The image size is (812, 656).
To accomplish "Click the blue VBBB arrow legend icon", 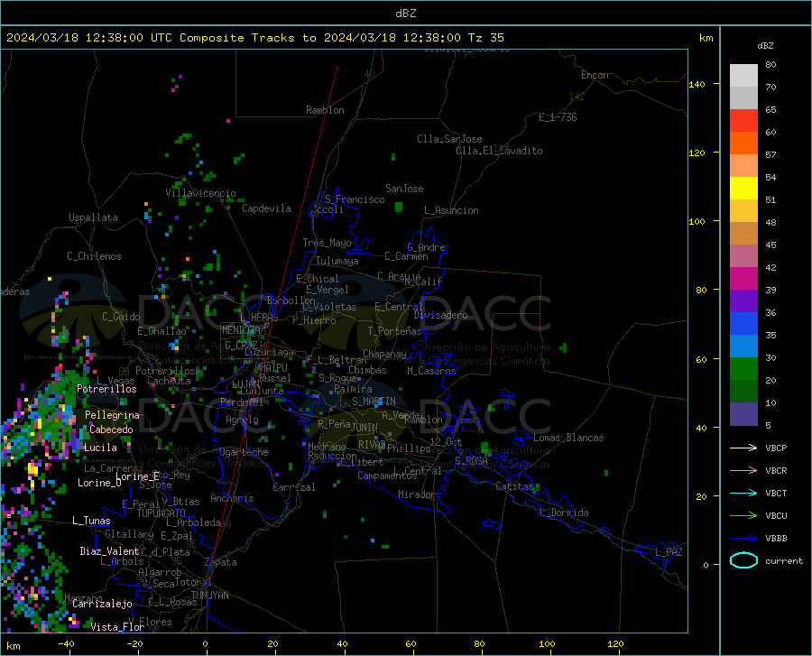I will [x=743, y=538].
